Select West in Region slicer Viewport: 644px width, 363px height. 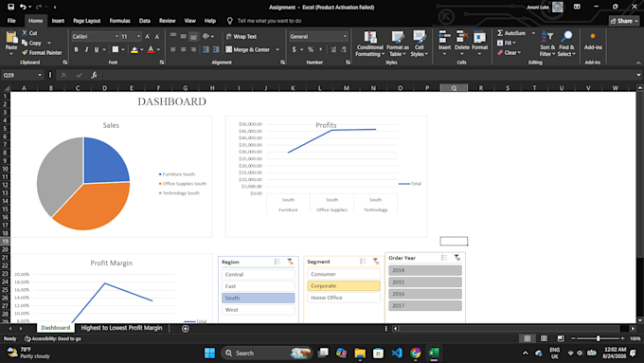258,310
